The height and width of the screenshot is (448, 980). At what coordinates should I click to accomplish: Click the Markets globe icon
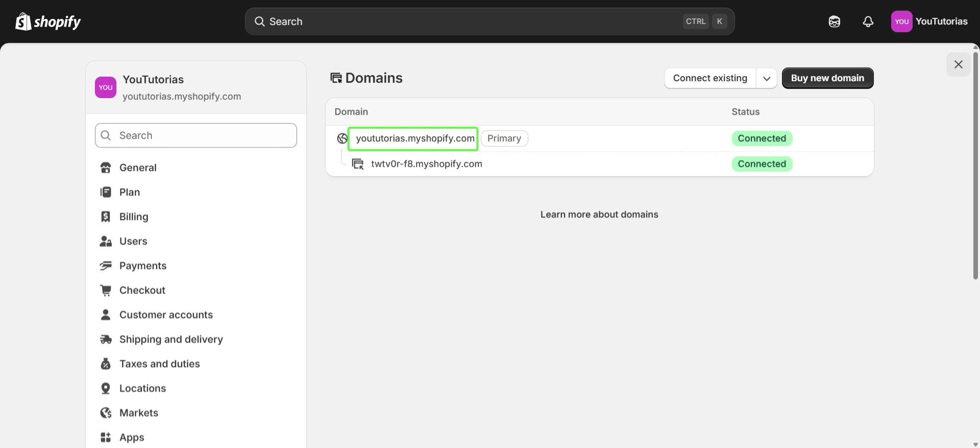pyautogui.click(x=106, y=413)
